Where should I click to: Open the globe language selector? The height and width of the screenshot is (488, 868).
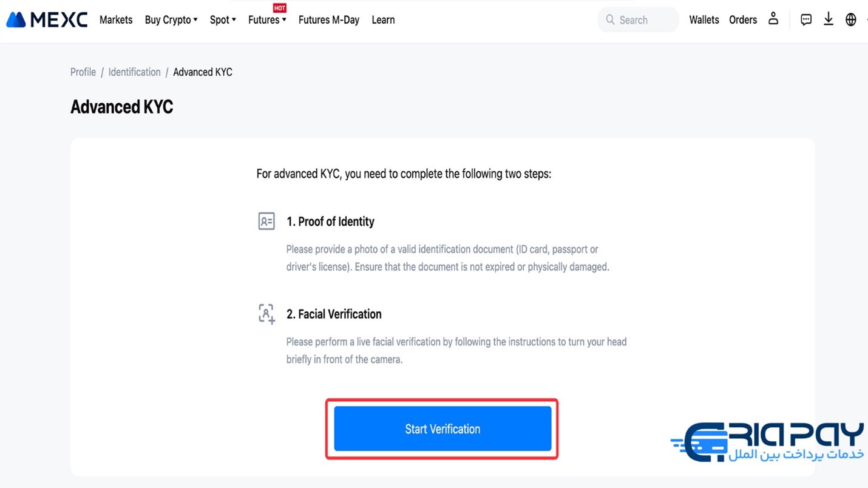(850, 19)
